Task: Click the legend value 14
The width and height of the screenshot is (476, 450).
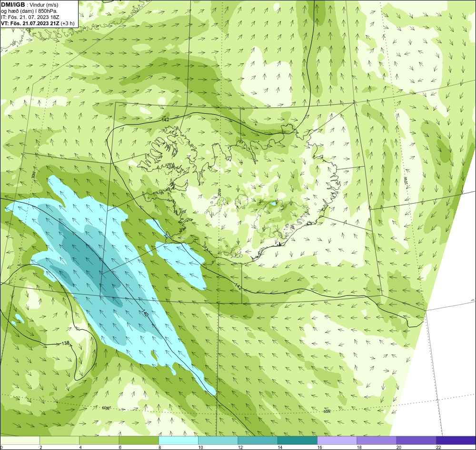Action: pos(280,447)
